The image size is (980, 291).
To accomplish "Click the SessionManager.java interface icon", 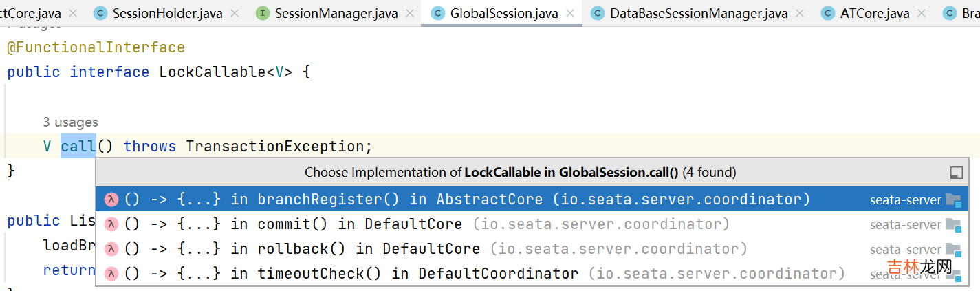I will 263,13.
